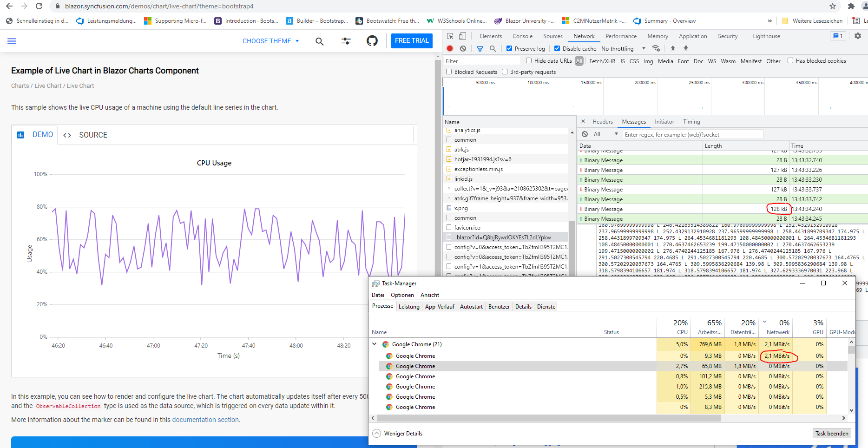868x448 pixels.
Task: Open the GitHub icon link
Action: [x=372, y=41]
